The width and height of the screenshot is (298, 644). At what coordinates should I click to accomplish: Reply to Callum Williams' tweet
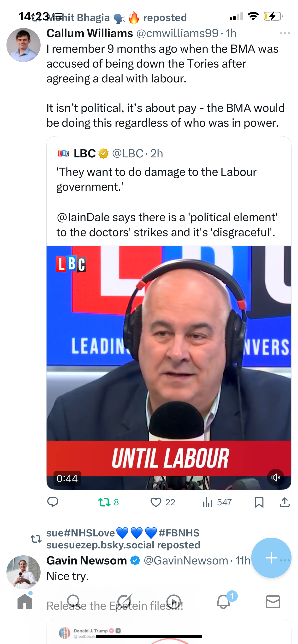click(x=53, y=502)
